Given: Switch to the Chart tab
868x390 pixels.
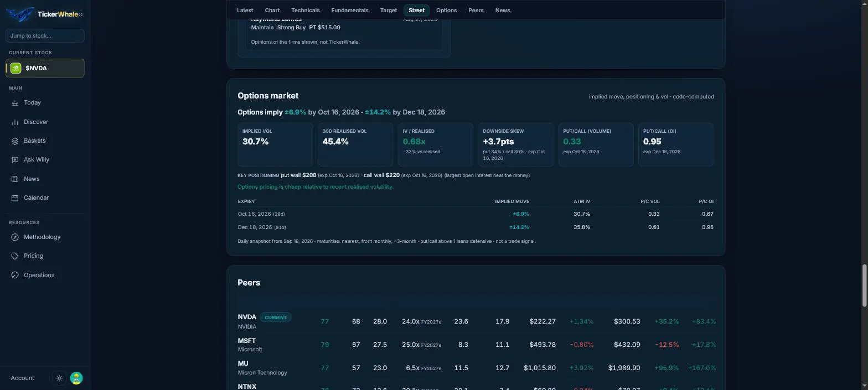Looking at the screenshot, I should (x=272, y=11).
